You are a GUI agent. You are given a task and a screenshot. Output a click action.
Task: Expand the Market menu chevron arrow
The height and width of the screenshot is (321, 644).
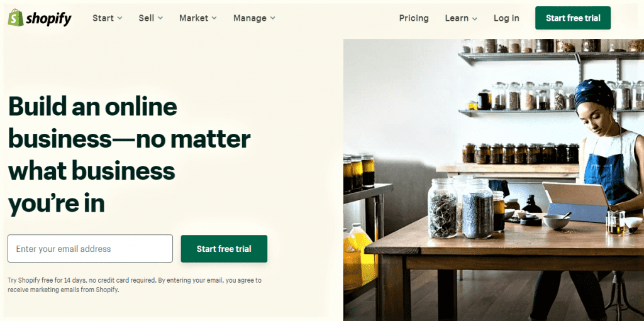[x=214, y=18]
